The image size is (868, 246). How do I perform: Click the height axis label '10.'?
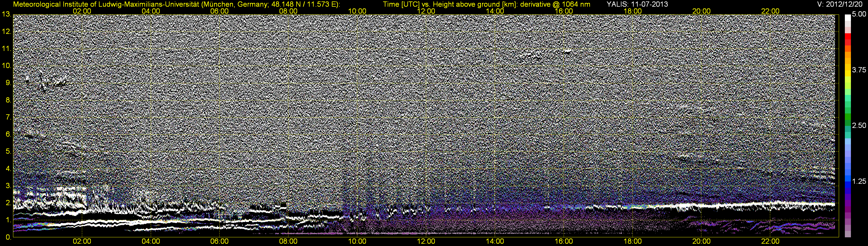[x=6, y=66]
